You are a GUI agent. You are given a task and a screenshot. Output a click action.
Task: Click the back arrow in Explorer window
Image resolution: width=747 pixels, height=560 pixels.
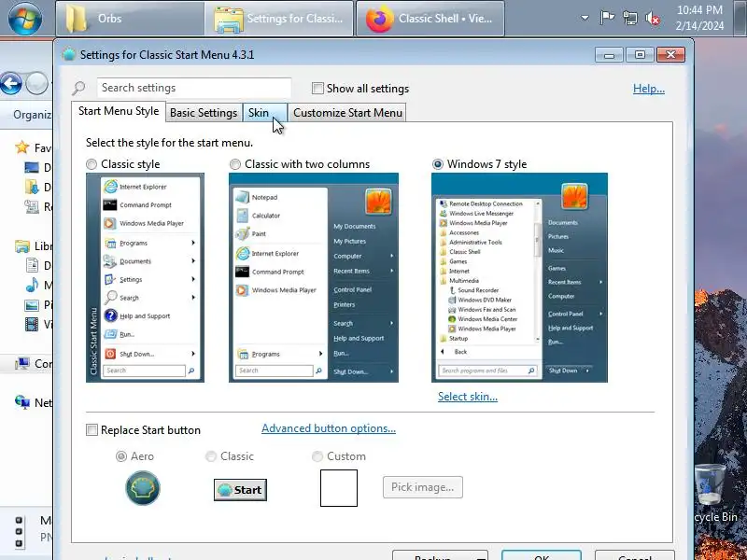pos(11,84)
